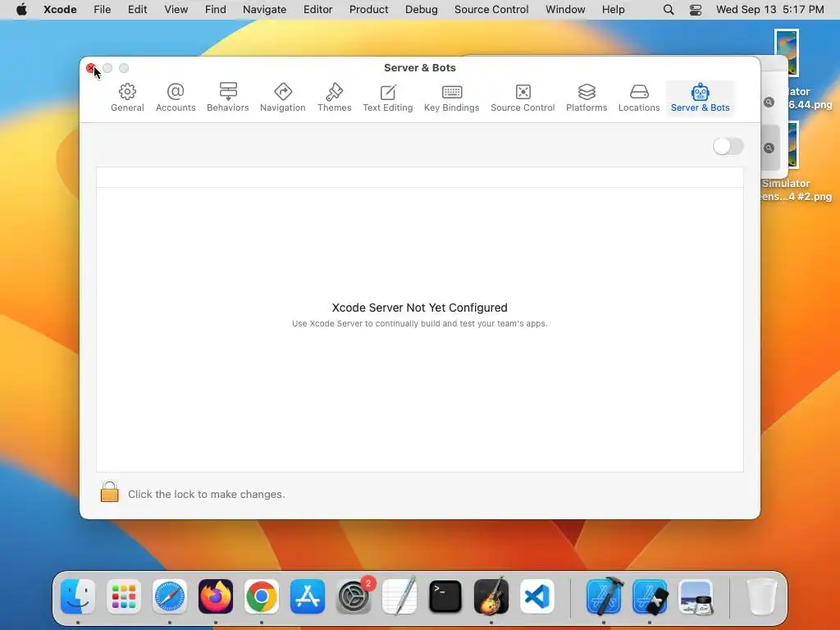Screen dimensions: 840x630
Task: Click the date and time clock
Action: pyautogui.click(x=769, y=10)
